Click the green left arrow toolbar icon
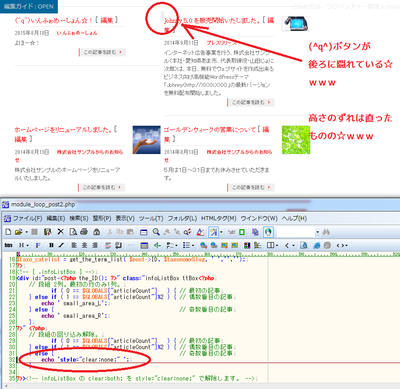 point(157,246)
